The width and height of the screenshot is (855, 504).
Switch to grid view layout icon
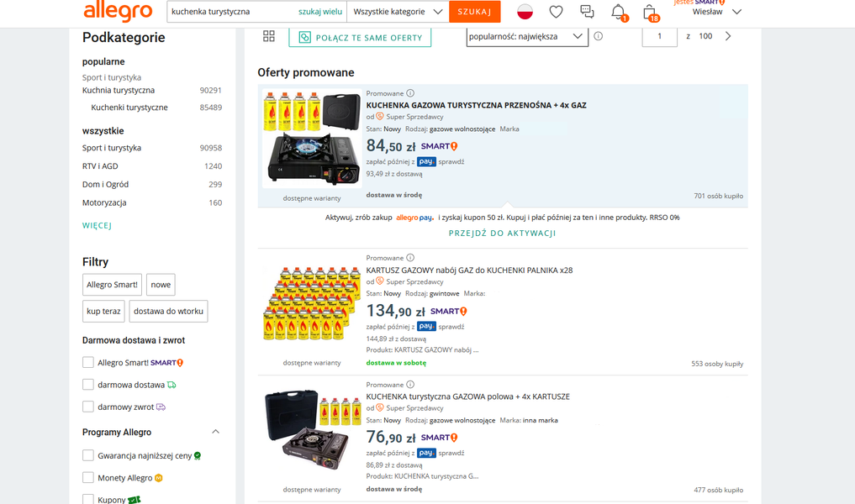[x=269, y=35]
